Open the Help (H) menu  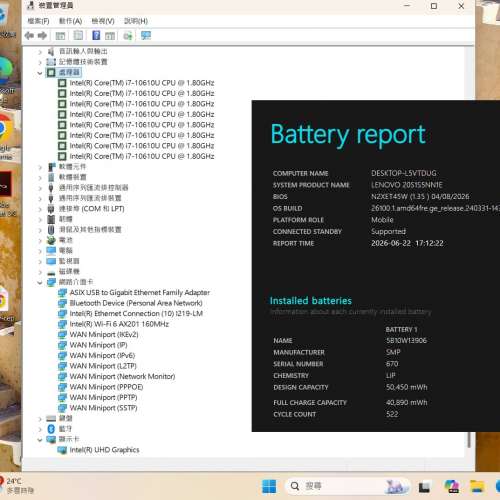[136, 21]
